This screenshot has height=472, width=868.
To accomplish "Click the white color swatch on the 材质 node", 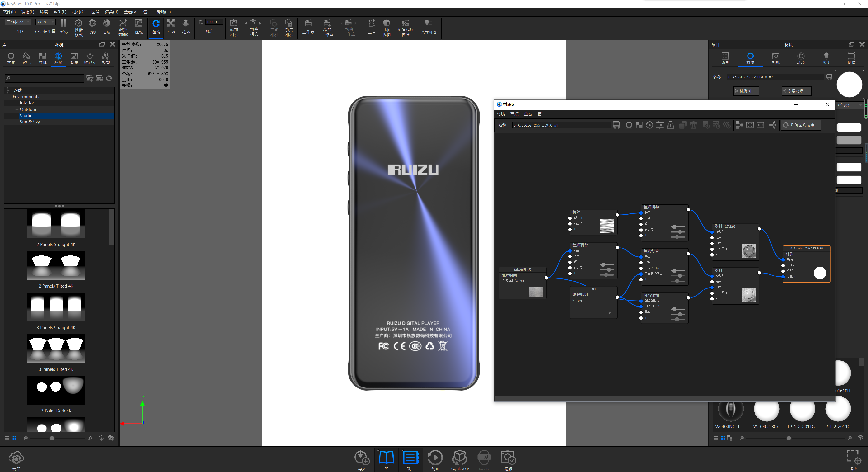I will point(820,273).
